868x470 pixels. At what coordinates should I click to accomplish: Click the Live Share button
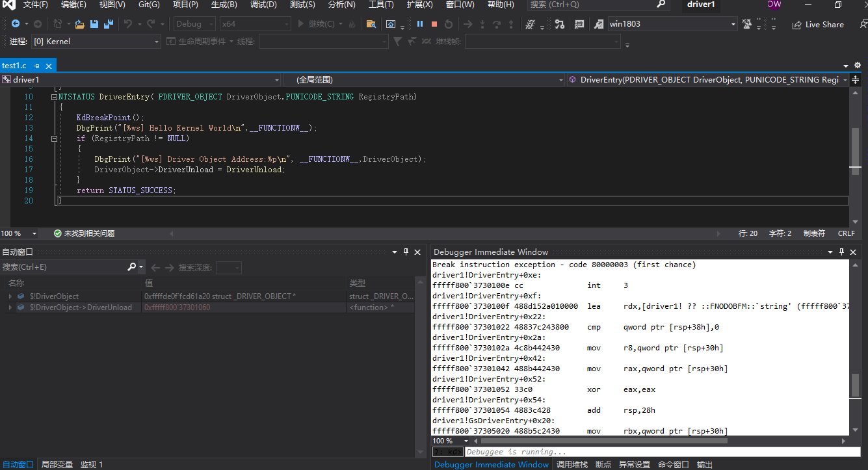818,25
